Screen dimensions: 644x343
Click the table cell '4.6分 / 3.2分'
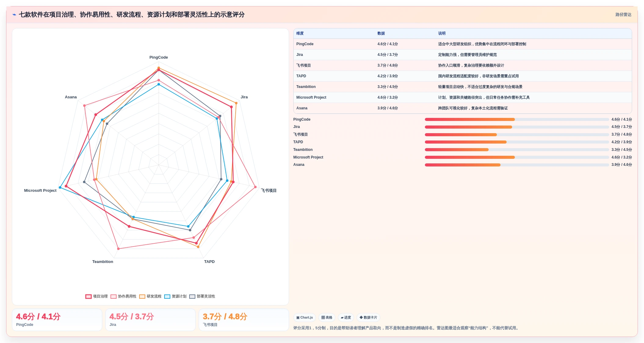(388, 97)
